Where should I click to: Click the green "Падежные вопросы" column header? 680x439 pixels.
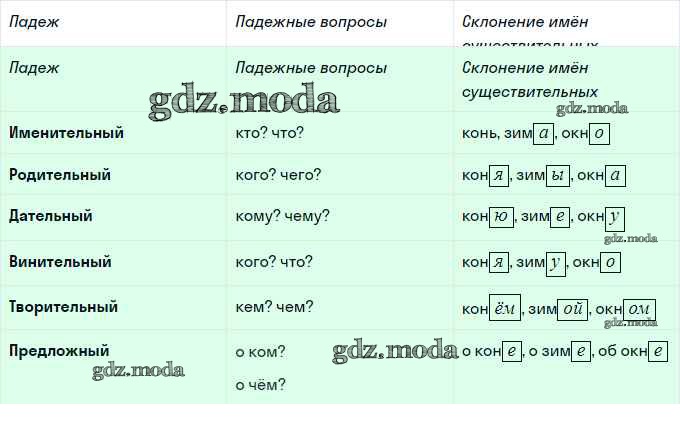(x=311, y=69)
